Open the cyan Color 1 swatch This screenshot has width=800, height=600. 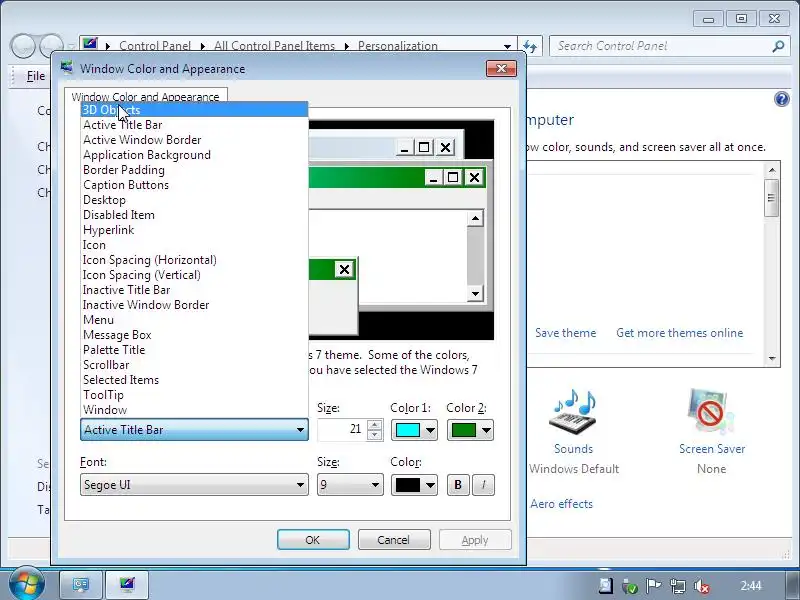414,430
